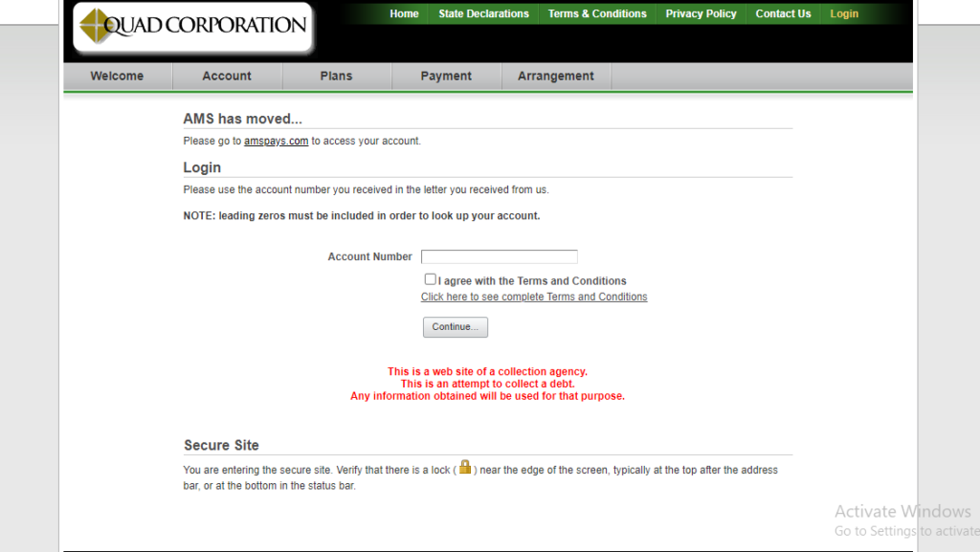Image resolution: width=980 pixels, height=552 pixels.
Task: Open the Arrangement tab
Action: (556, 77)
